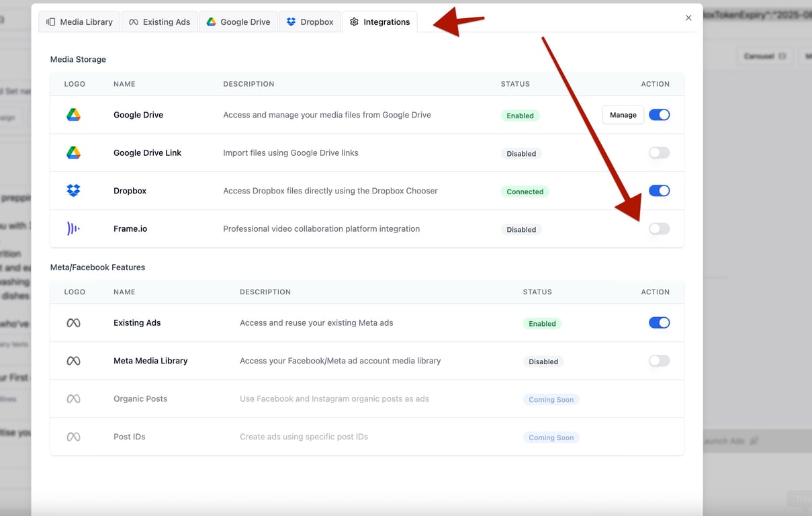This screenshot has width=812, height=516.
Task: Click the Manage button for Google Drive
Action: [x=623, y=115]
